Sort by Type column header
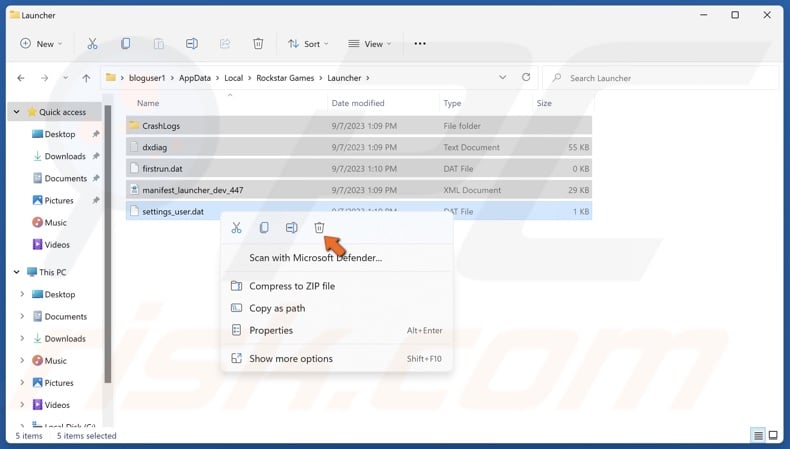The width and height of the screenshot is (790, 449). [452, 103]
